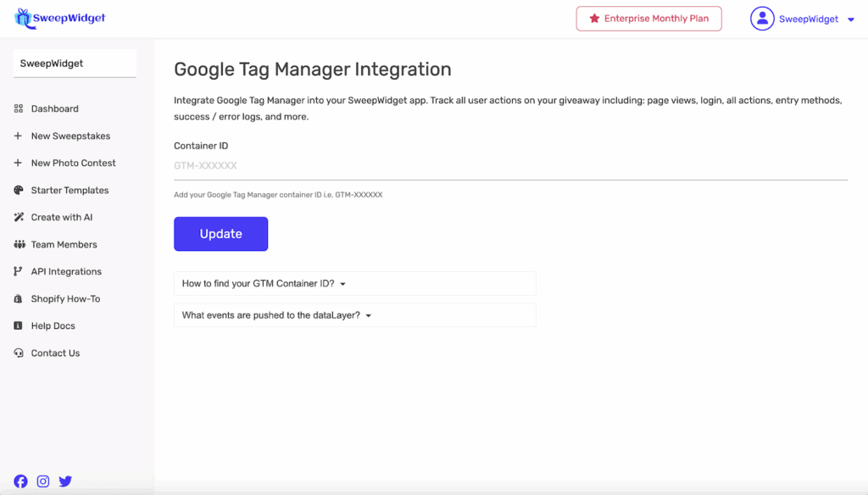Viewport: 868px width, 495px height.
Task: Open the Twitter social link icon
Action: 65,481
